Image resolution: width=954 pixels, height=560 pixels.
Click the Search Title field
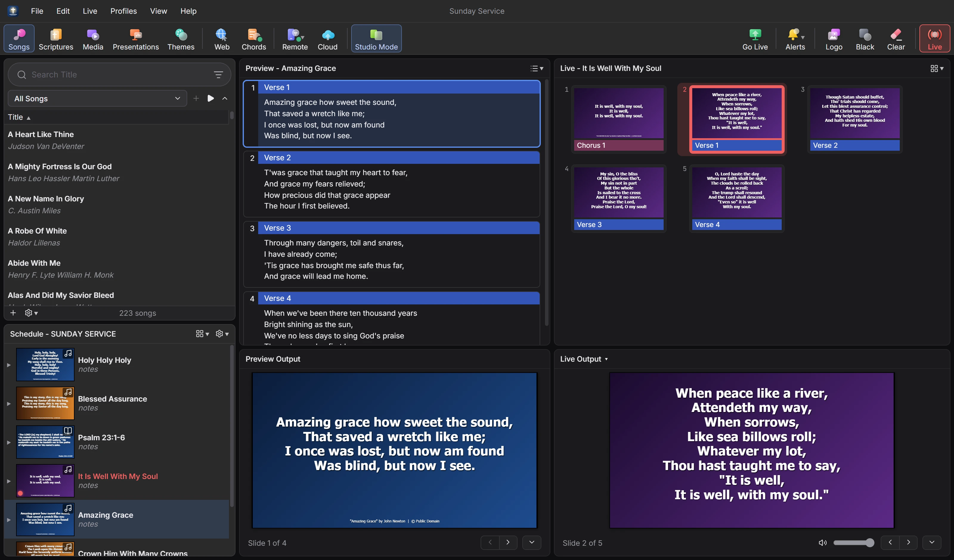tap(119, 74)
